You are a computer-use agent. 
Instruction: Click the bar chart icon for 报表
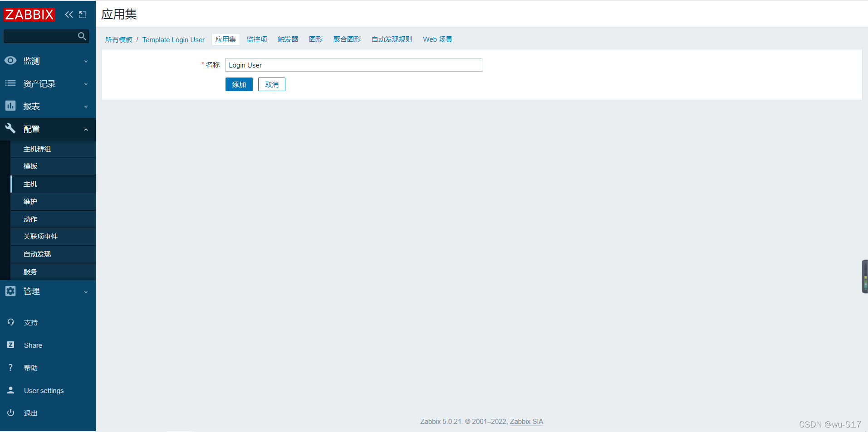pyautogui.click(x=10, y=106)
